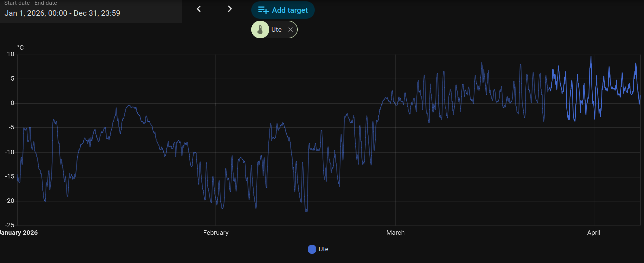Remove the Ute target chip
Viewport: 644px width, 263px height.
290,30
